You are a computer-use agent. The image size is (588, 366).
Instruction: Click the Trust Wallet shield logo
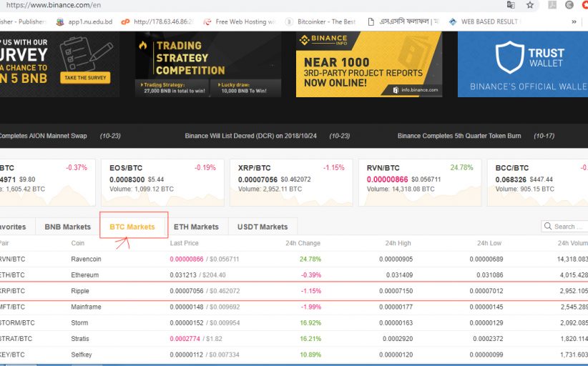coord(510,57)
